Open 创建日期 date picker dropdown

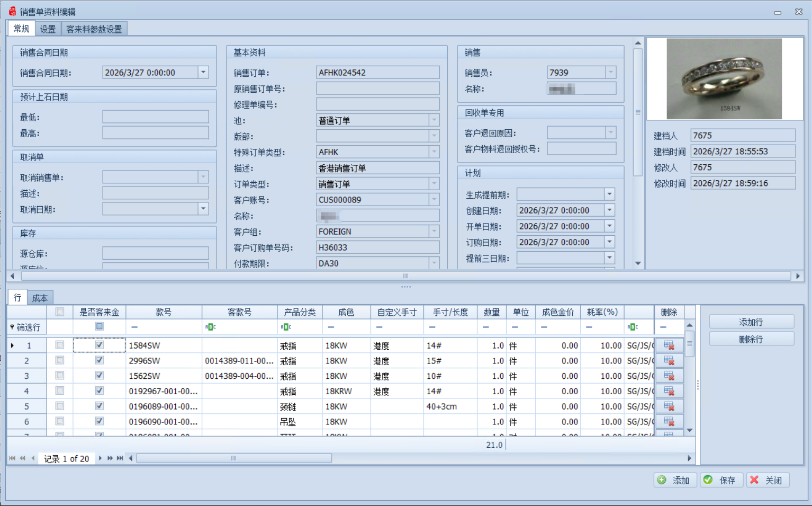pyautogui.click(x=610, y=210)
